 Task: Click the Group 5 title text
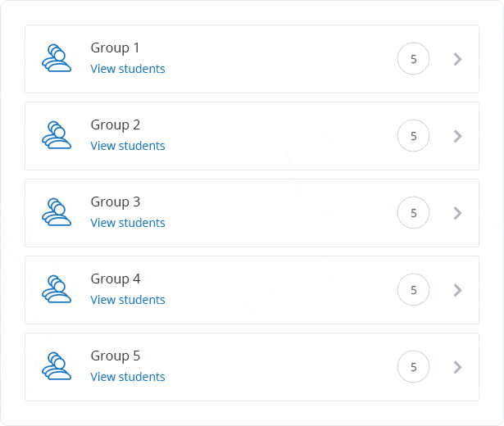(116, 356)
